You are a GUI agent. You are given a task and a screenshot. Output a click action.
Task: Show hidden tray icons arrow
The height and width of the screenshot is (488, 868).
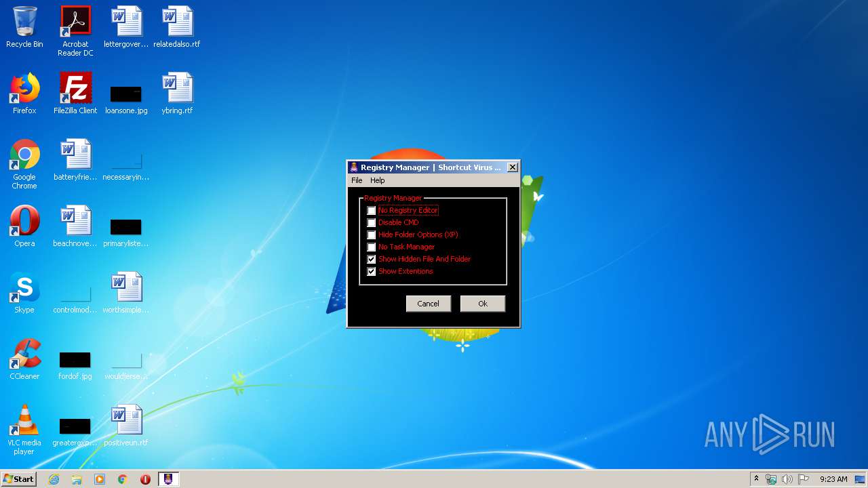tap(756, 479)
